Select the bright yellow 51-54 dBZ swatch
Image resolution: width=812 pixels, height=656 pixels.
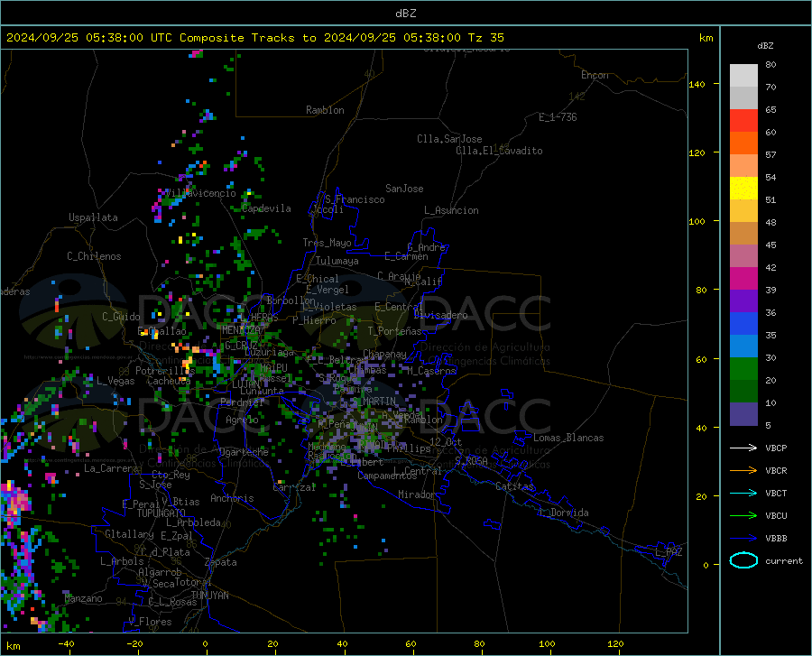click(743, 189)
